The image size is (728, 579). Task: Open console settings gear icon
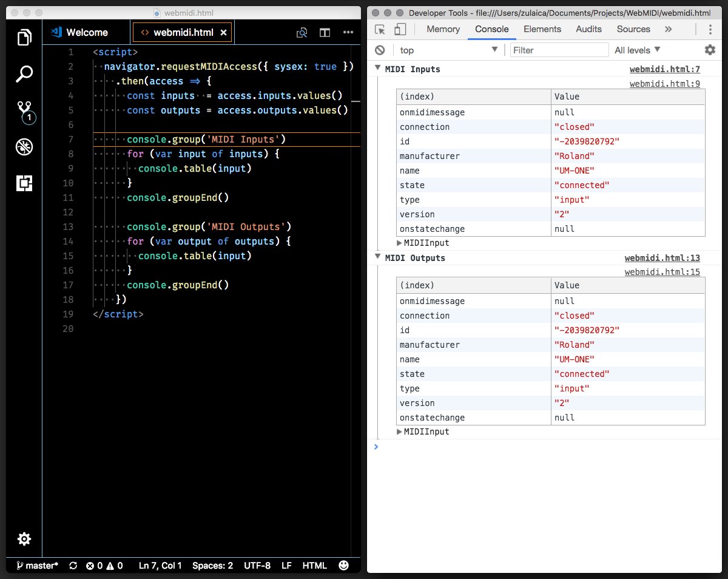(710, 50)
